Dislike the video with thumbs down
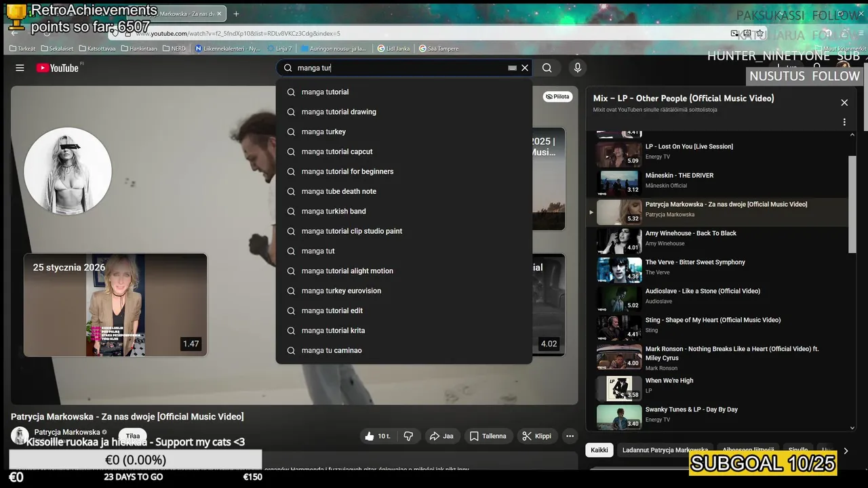 tap(408, 436)
